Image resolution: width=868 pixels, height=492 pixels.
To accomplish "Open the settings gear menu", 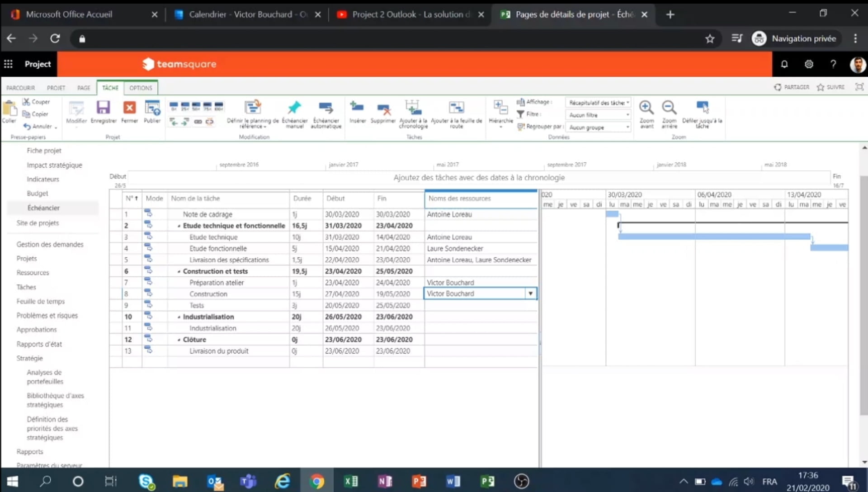I will pos(809,64).
